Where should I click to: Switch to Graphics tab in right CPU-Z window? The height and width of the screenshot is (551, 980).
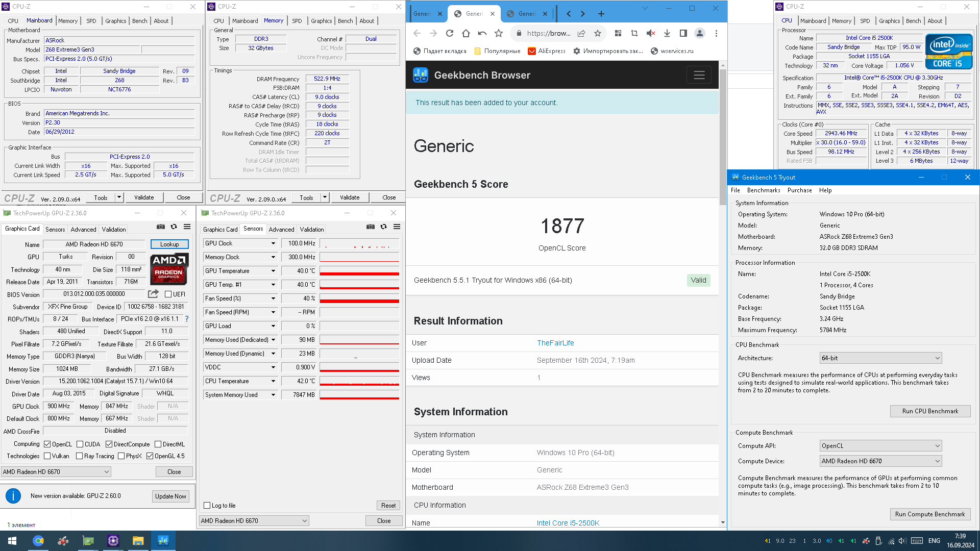click(889, 21)
